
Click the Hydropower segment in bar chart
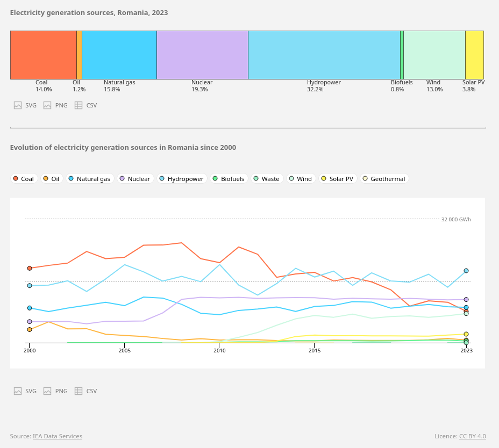pos(324,55)
